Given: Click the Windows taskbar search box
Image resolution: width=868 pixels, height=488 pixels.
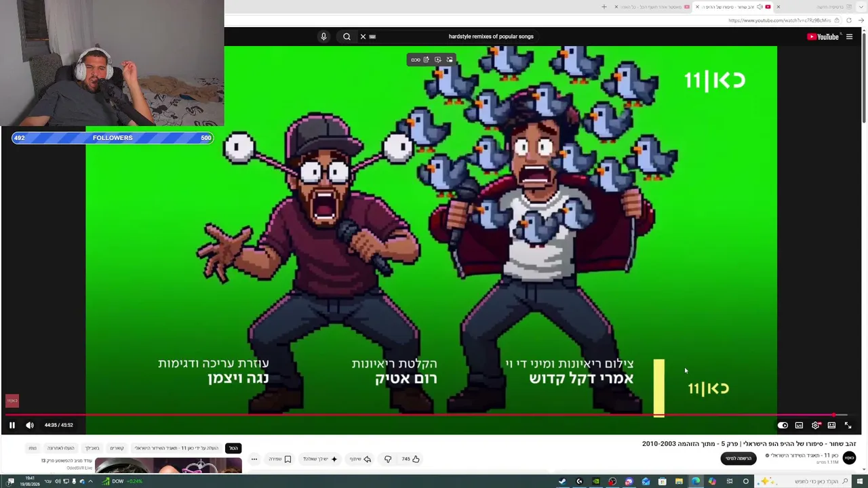Looking at the screenshot, I should pos(804,481).
